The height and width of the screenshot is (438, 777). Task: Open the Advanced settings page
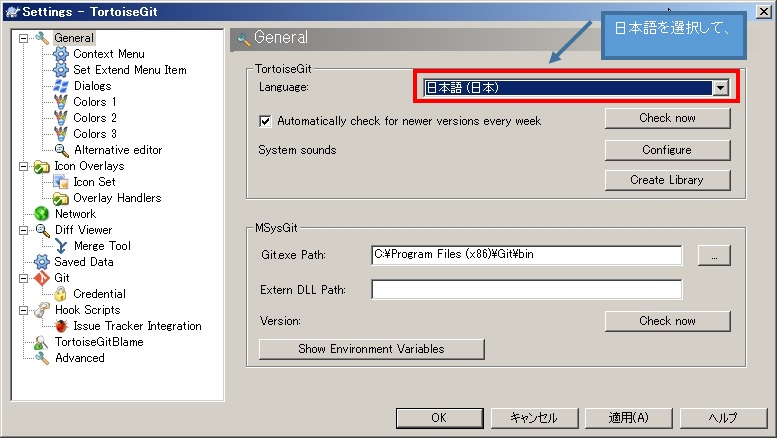[80, 358]
